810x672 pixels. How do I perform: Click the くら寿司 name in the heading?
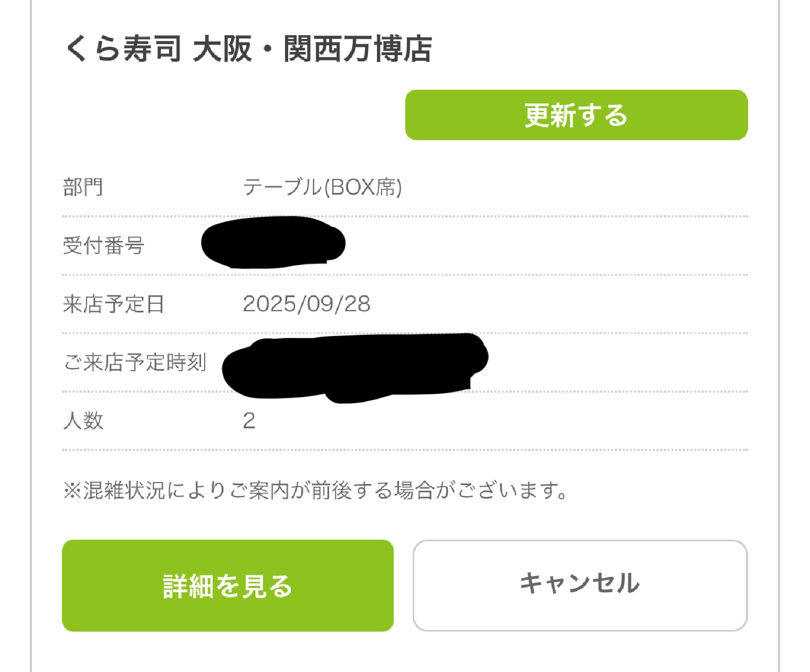123,49
